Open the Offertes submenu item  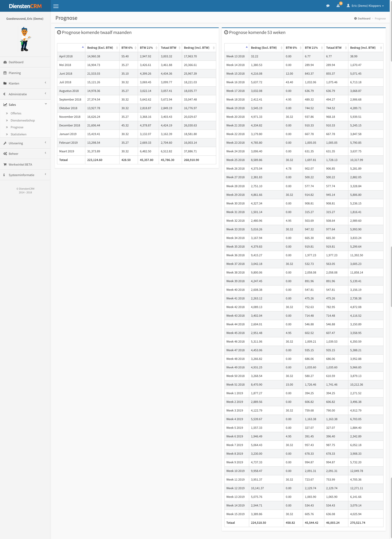[16, 113]
